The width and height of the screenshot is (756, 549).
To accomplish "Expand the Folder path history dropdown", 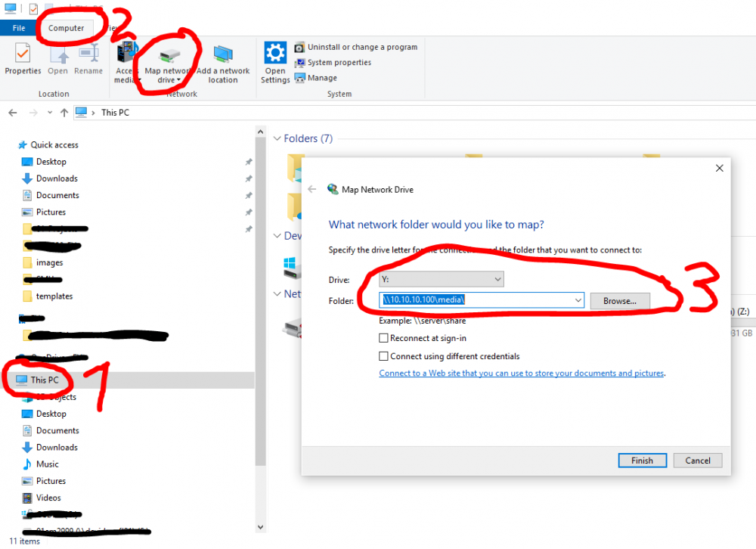I will click(x=578, y=300).
